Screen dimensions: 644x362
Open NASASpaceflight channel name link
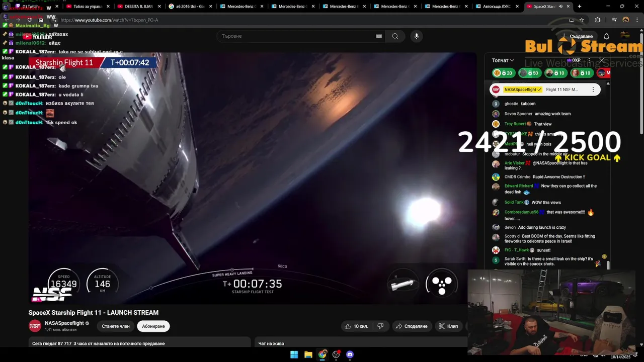[x=64, y=323]
